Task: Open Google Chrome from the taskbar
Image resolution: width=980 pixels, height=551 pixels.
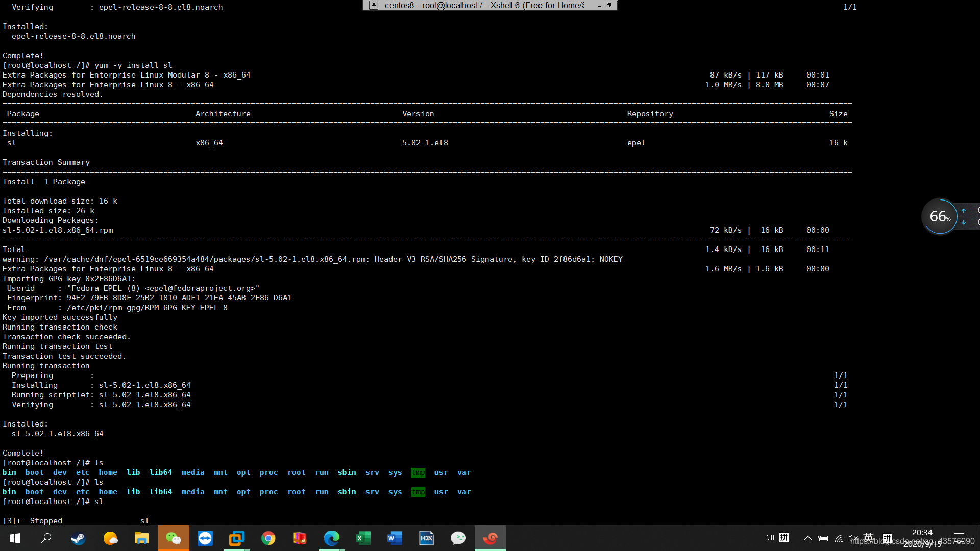Action: (x=268, y=538)
